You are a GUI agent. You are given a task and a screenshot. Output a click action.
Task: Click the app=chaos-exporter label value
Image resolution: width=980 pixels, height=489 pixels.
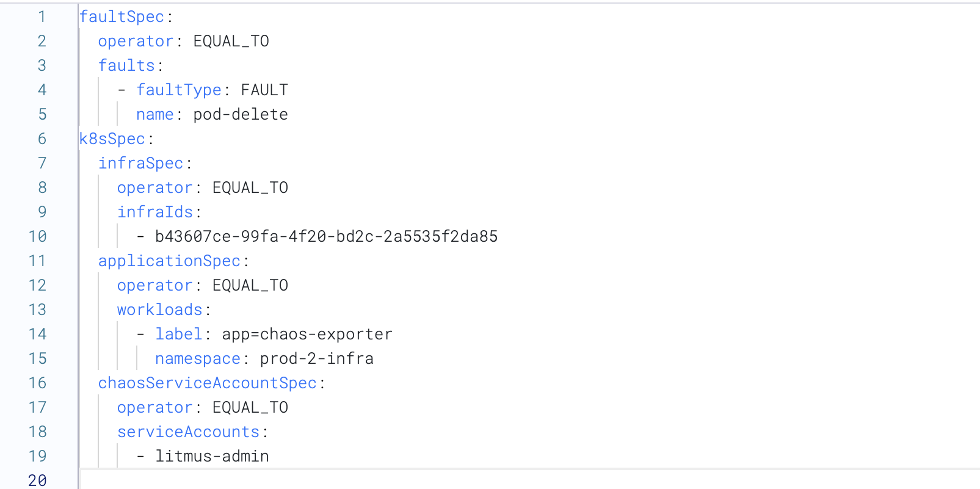307,334
